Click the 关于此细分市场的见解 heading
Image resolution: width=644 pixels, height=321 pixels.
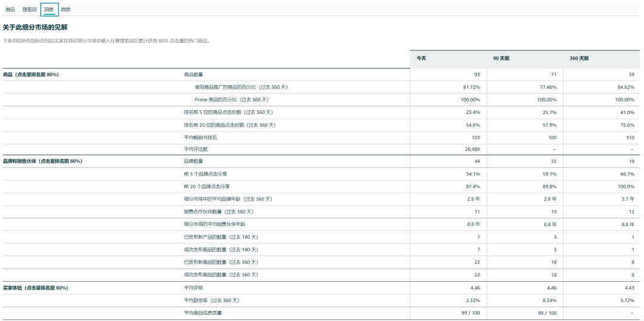35,27
